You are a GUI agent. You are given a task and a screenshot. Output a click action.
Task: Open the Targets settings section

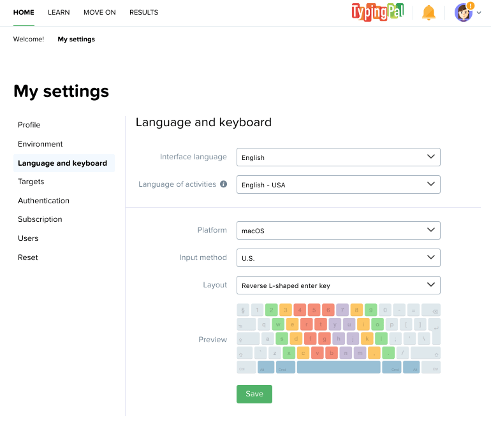[31, 182]
